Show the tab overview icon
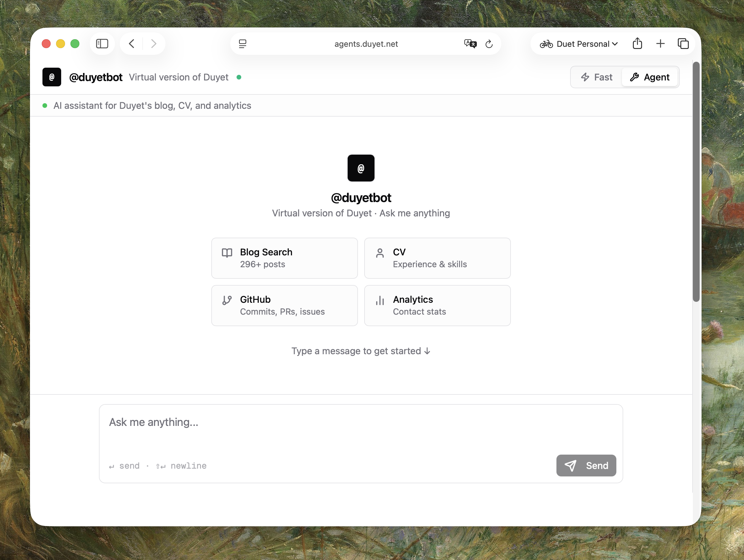Viewport: 744px width, 560px height. [683, 44]
